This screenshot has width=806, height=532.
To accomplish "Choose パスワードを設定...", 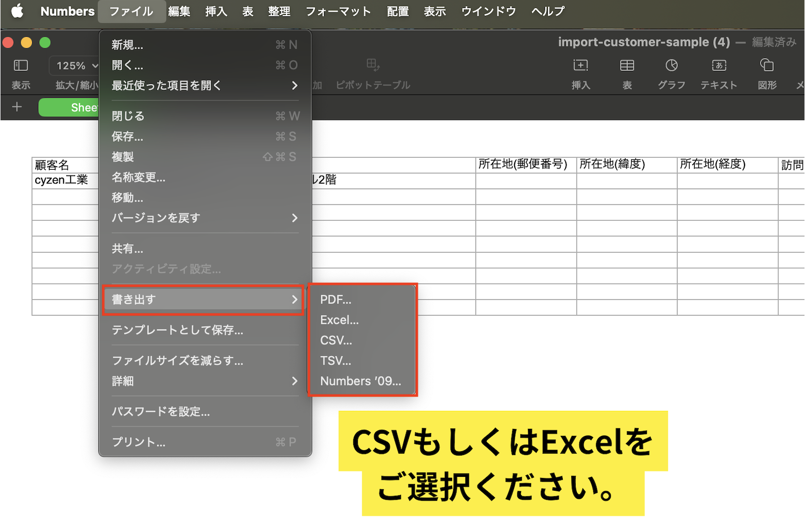I will (x=205, y=411).
